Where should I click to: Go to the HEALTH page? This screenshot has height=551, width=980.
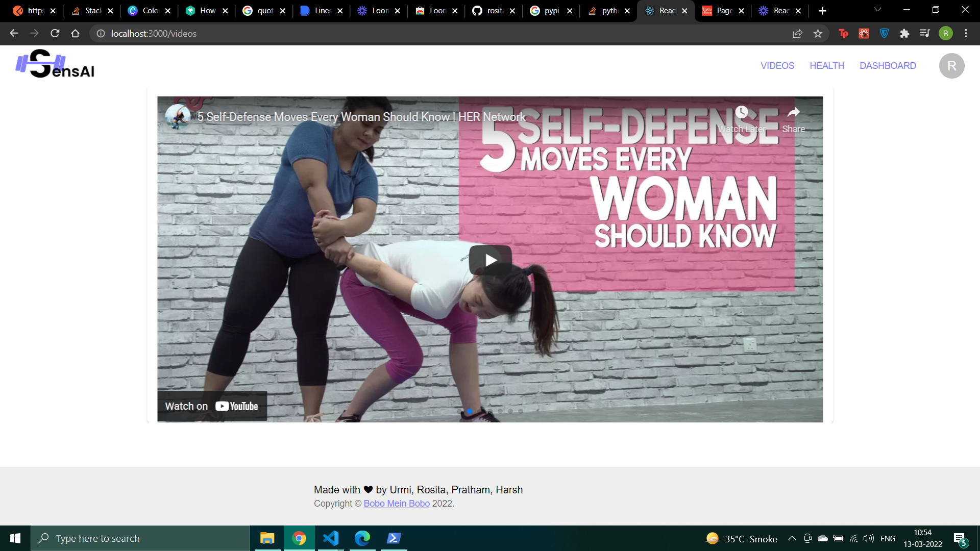tap(826, 66)
